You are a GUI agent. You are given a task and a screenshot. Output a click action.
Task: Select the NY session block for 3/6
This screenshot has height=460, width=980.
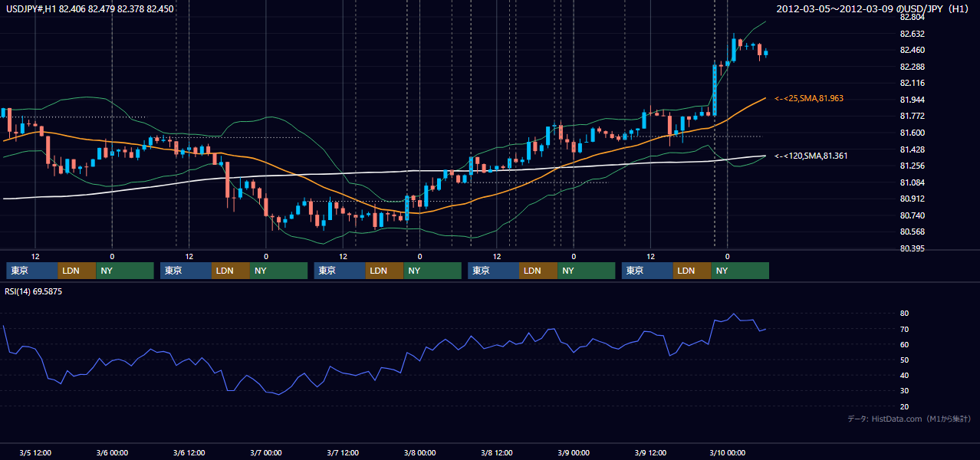tap(279, 271)
